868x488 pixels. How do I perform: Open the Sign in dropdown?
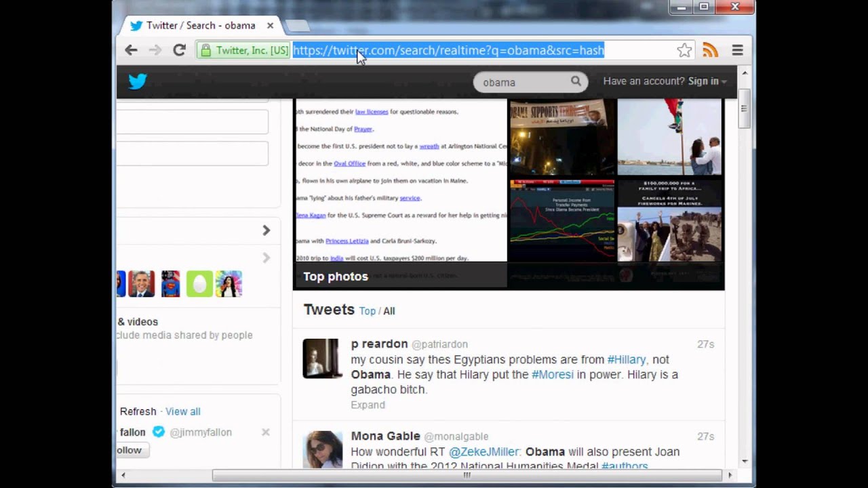point(707,81)
